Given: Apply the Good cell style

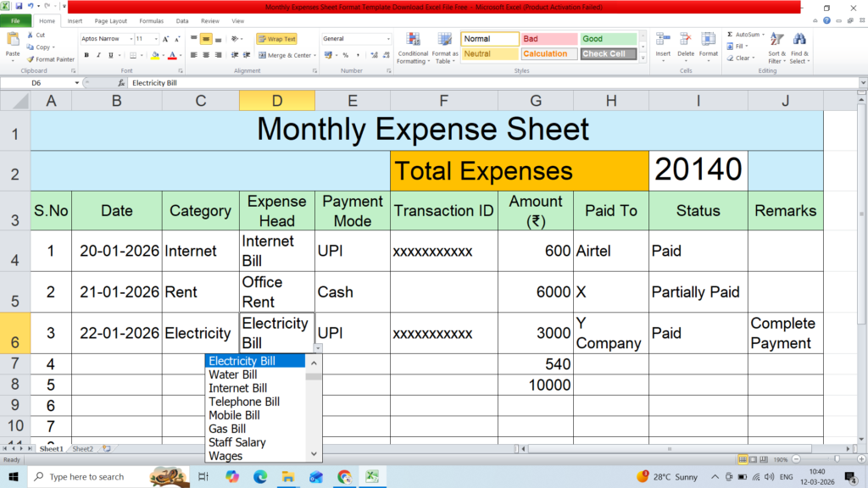Looking at the screenshot, I should click(x=609, y=39).
